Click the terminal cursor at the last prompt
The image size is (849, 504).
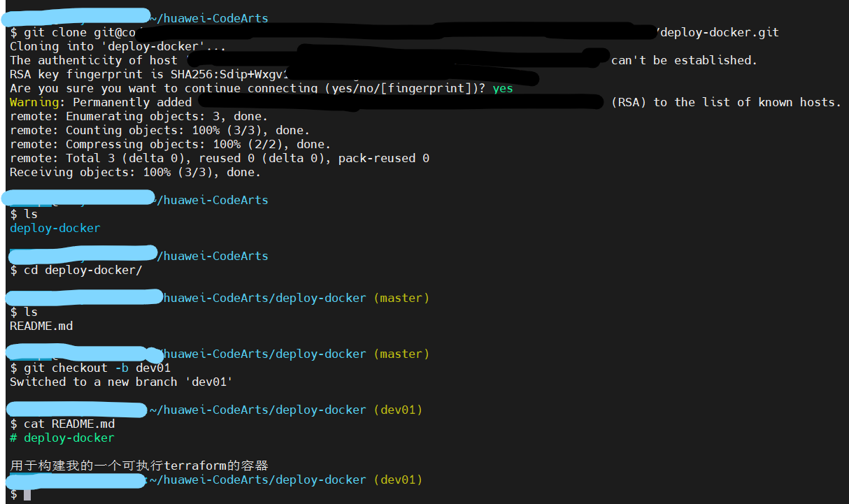[27, 494]
